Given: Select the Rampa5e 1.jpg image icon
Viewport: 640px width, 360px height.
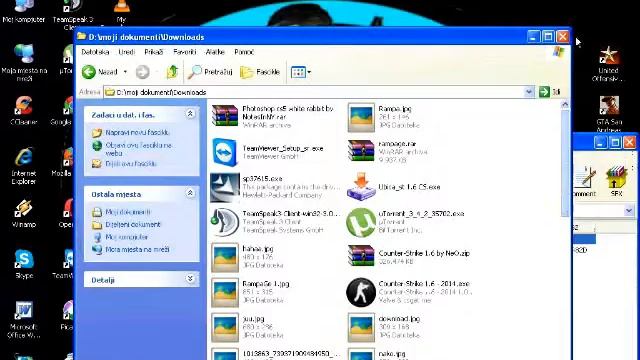Looking at the screenshot, I should click(x=224, y=292).
